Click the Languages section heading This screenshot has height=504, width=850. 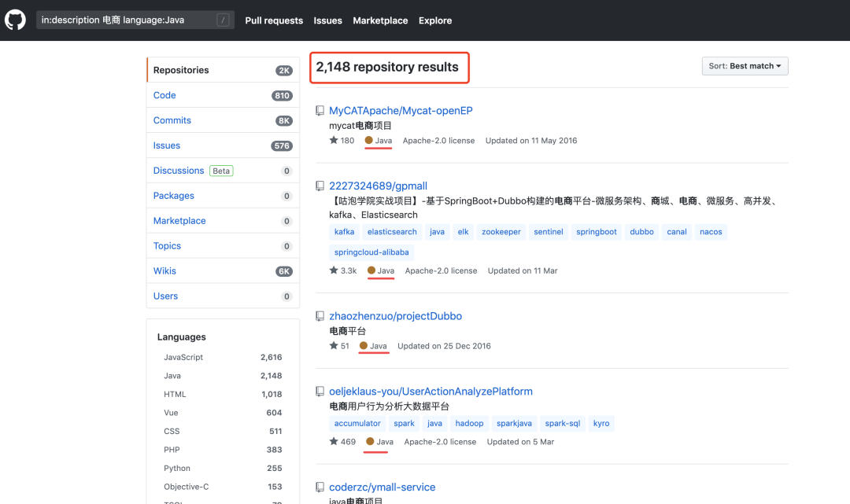(182, 337)
